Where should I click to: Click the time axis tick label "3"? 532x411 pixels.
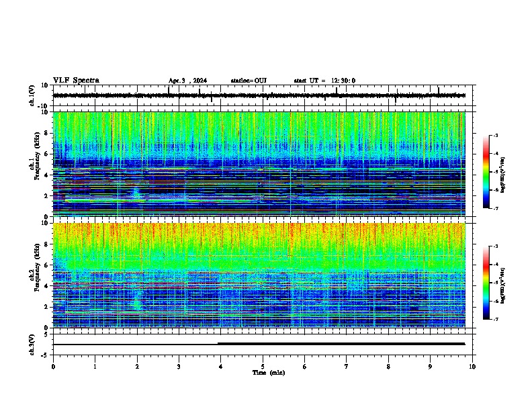(x=179, y=367)
